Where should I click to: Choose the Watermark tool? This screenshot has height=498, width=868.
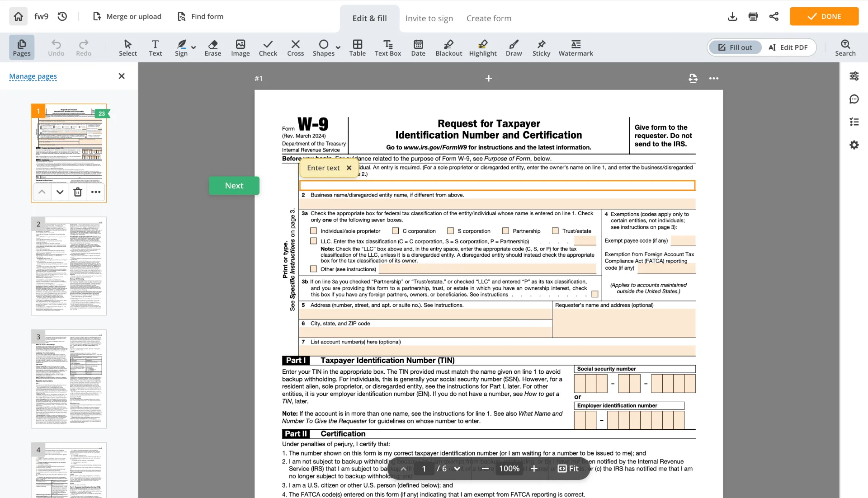[x=576, y=47]
